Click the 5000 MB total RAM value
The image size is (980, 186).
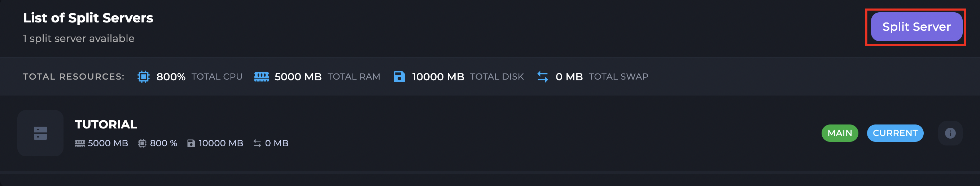pos(298,77)
